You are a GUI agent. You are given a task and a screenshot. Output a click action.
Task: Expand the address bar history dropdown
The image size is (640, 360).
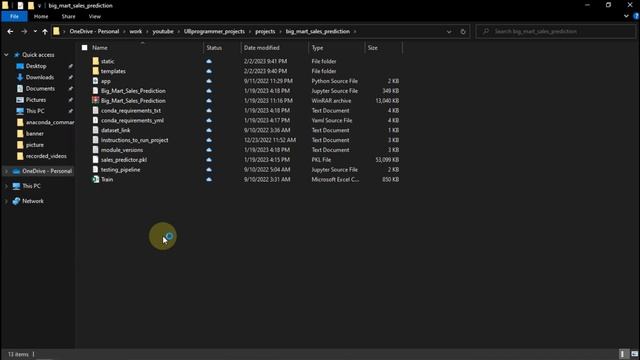click(x=449, y=31)
